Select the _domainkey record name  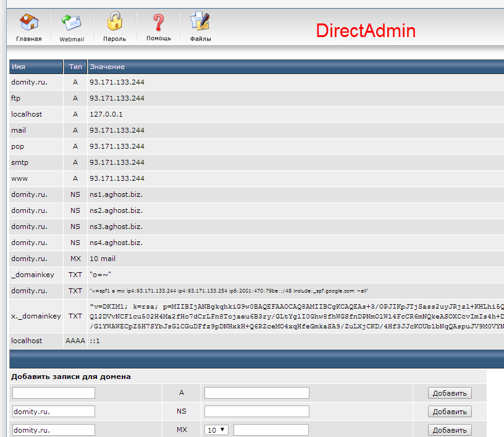[x=33, y=275]
